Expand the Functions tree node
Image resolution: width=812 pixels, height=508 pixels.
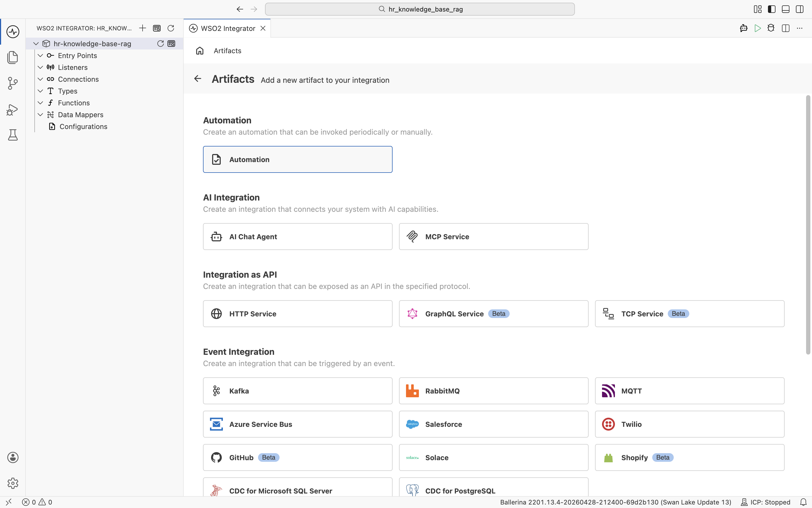pyautogui.click(x=40, y=103)
